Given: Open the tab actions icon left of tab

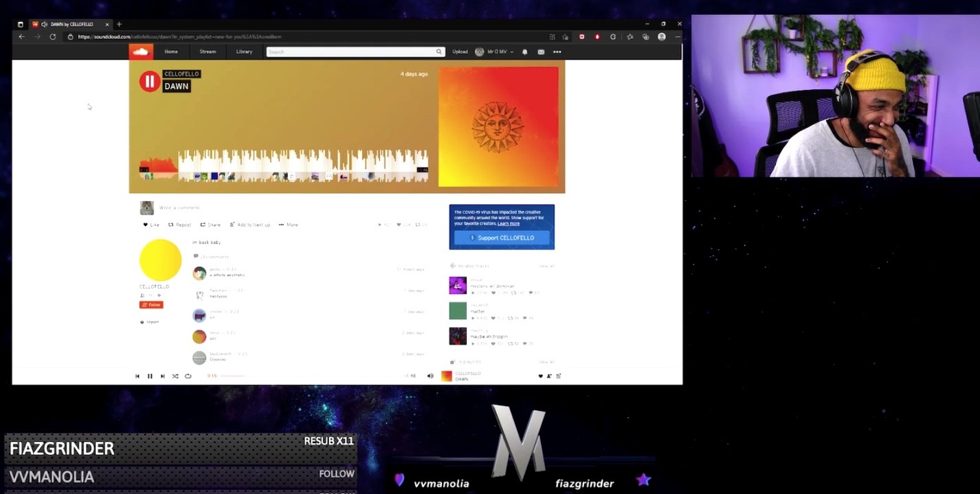Looking at the screenshot, I should click(x=20, y=24).
